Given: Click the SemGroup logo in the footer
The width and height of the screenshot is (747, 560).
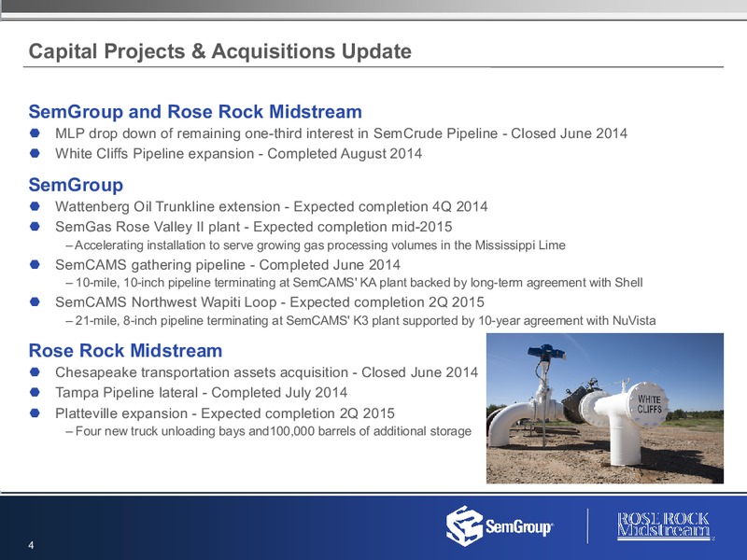Looking at the screenshot, I should (500, 525).
